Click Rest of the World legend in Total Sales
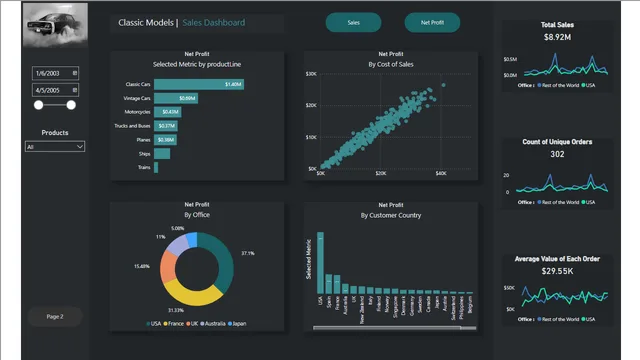This screenshot has width=640, height=360. [558, 85]
